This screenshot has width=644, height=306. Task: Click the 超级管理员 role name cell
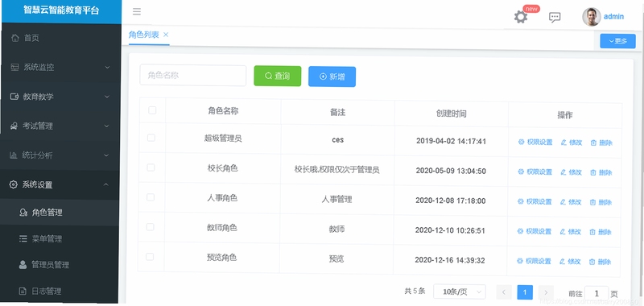(223, 139)
